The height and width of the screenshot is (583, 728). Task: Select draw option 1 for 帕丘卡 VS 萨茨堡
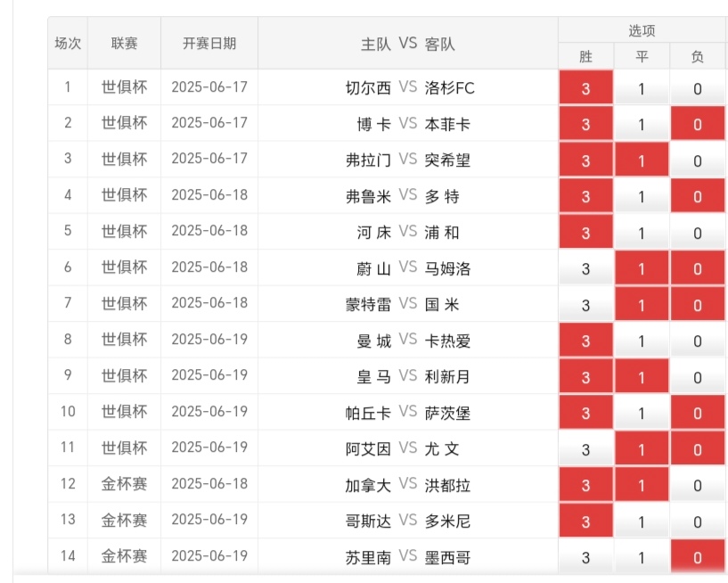point(642,412)
